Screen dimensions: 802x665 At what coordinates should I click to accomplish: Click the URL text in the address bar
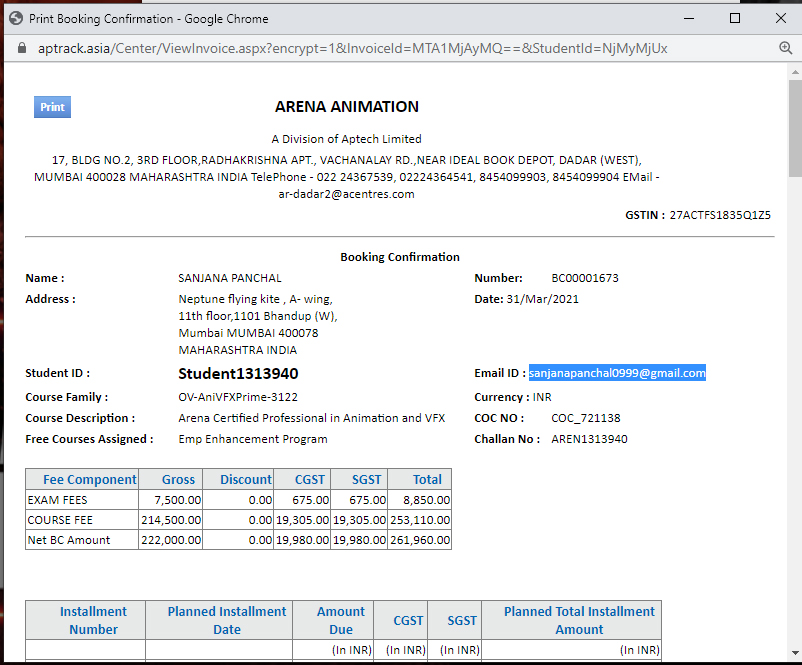352,48
